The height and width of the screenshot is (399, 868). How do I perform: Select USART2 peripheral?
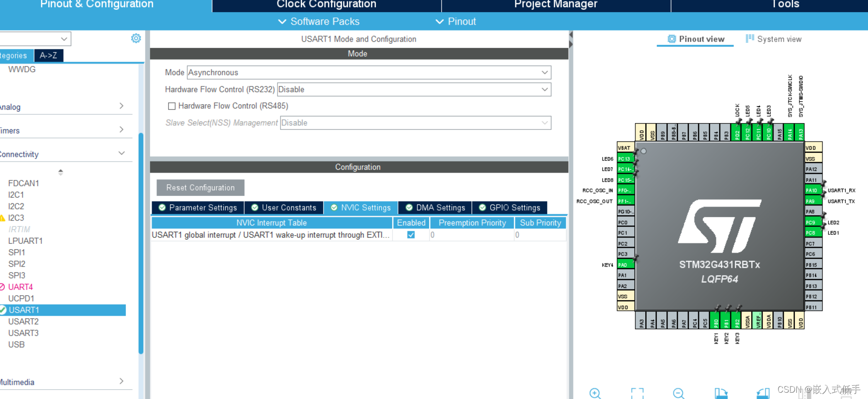[x=23, y=321]
